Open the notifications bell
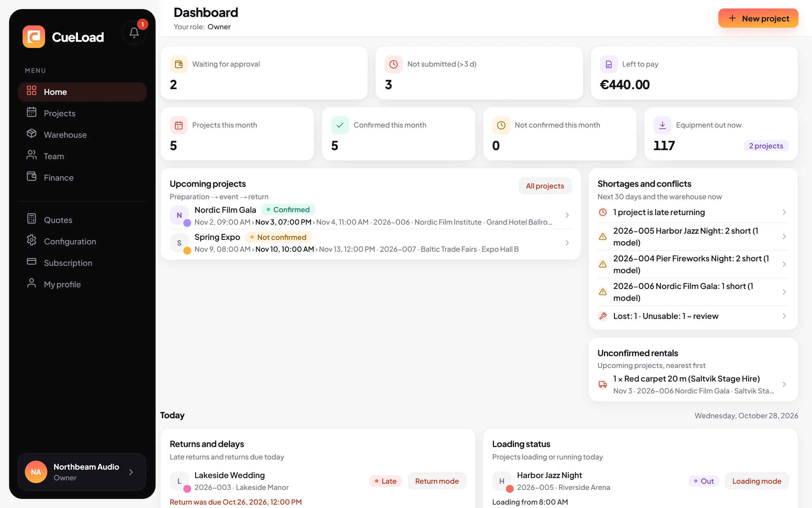This screenshot has width=812, height=508. coord(134,32)
